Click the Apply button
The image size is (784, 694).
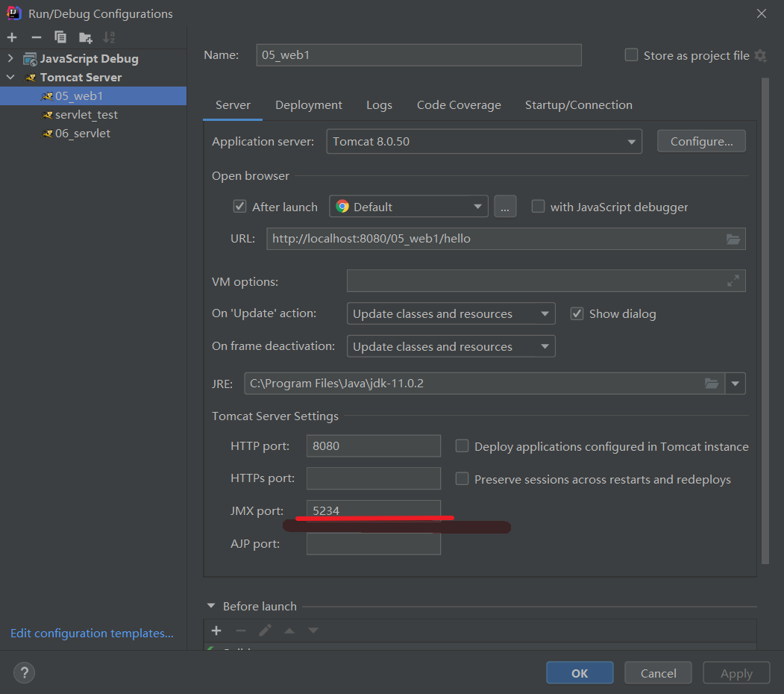pyautogui.click(x=736, y=673)
